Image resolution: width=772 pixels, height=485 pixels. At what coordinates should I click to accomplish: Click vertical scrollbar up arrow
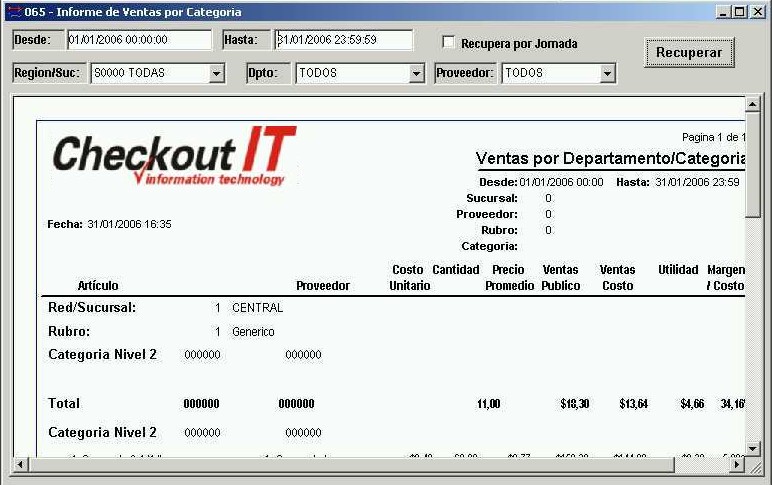[x=753, y=105]
